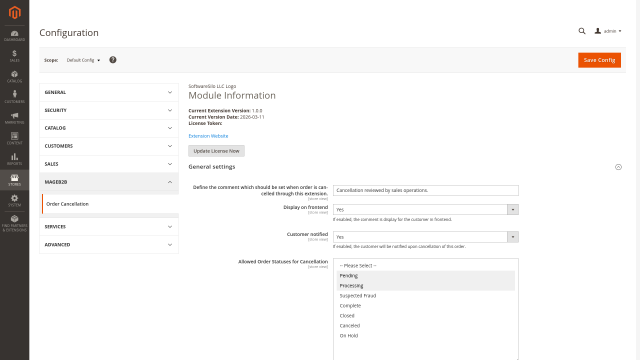
Task: Open the Content sidebar menu
Action: [15, 139]
